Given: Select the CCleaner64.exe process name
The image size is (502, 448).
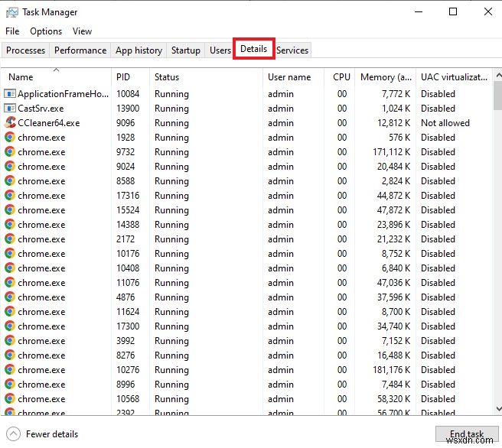Looking at the screenshot, I should 49,123.
